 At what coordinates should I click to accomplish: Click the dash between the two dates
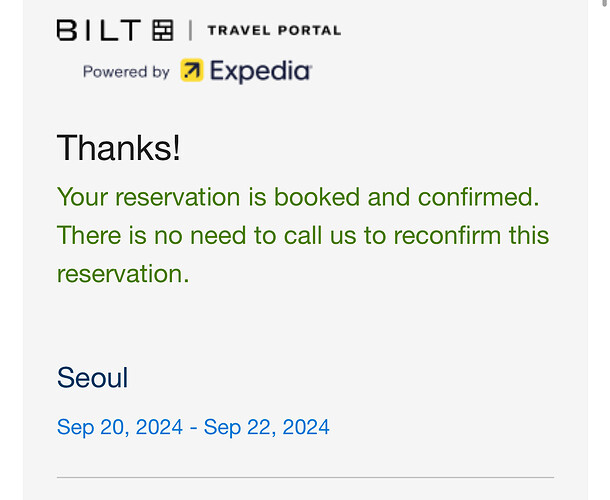pyautogui.click(x=193, y=428)
